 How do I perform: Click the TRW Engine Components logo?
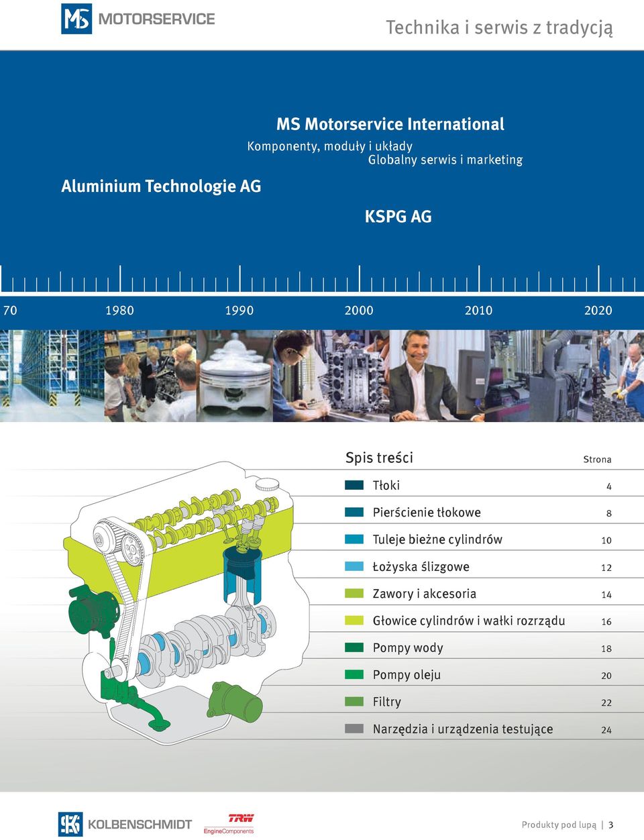tap(229, 824)
